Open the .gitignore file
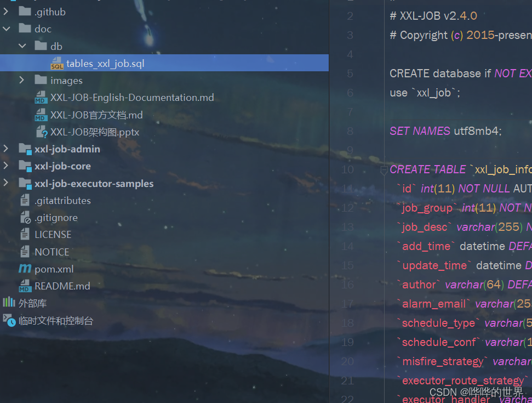532x403 pixels. click(56, 218)
